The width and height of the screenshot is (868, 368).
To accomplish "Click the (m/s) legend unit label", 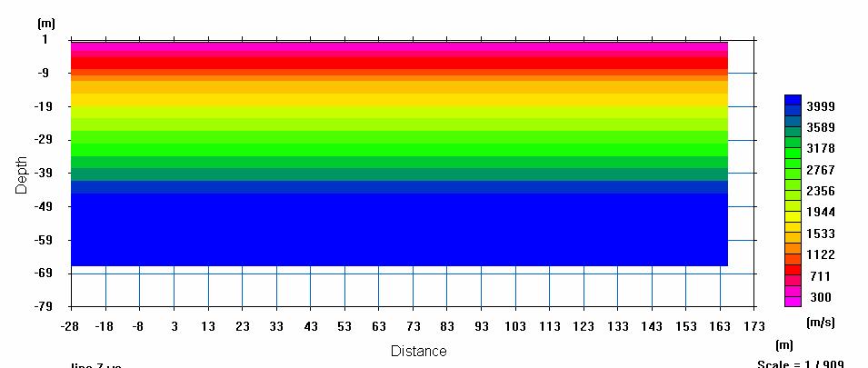I will [821, 323].
